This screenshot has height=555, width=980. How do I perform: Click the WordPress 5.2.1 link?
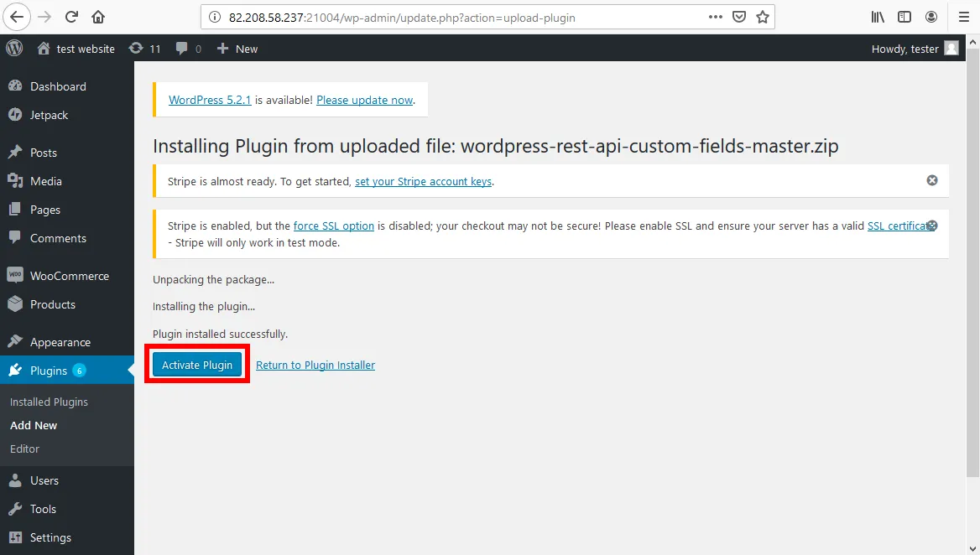[x=210, y=100]
